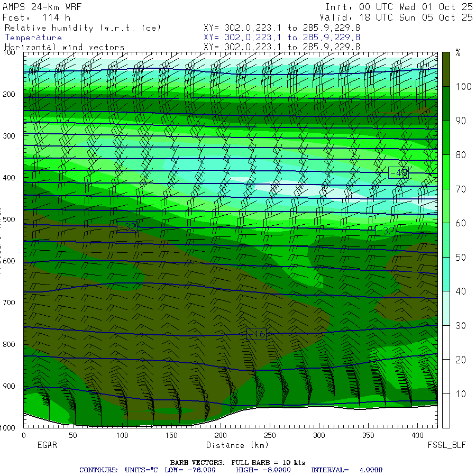Select the blue Temperature legend label
The width and height of the screenshot is (476, 476).
[x=33, y=38]
